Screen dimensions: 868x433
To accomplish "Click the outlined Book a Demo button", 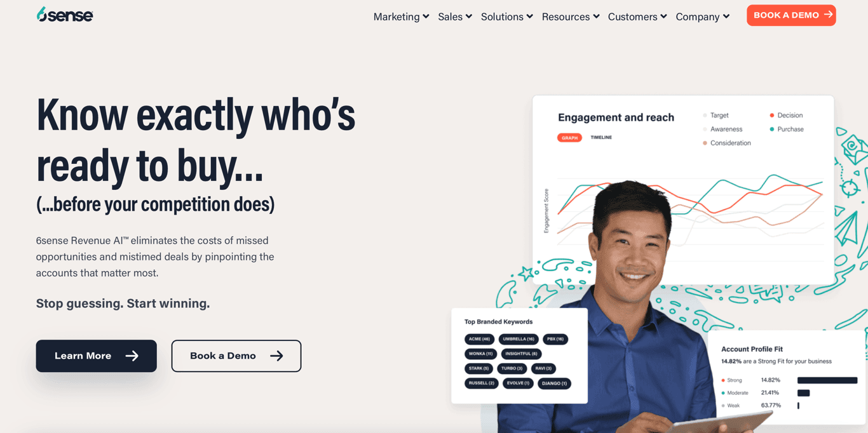I will tap(236, 356).
